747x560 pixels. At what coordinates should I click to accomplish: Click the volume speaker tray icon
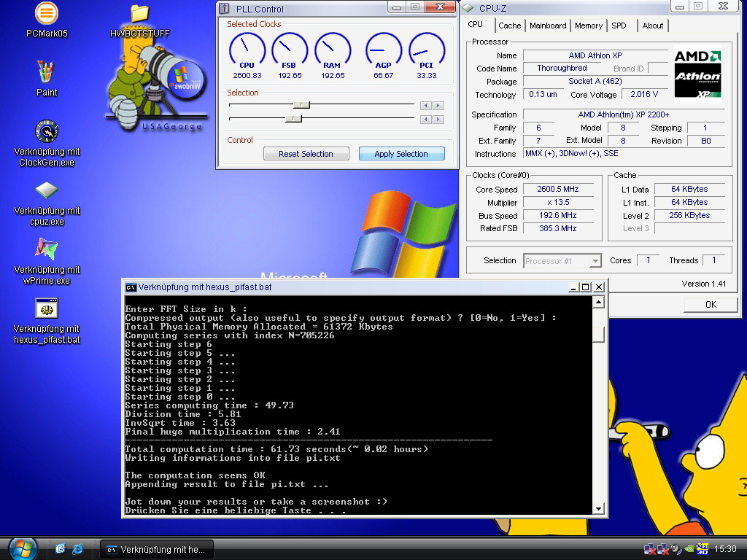[x=676, y=549]
